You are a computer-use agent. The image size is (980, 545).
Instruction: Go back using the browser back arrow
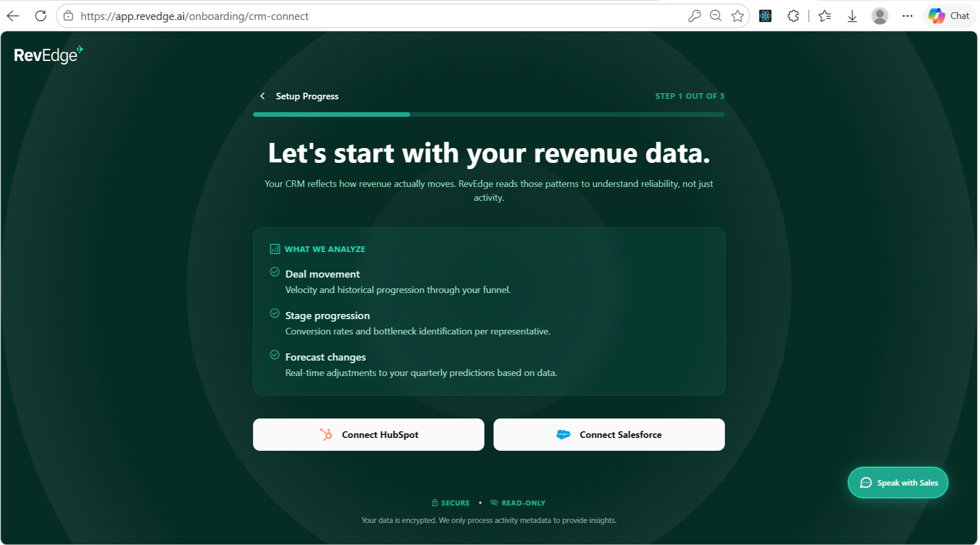[13, 16]
